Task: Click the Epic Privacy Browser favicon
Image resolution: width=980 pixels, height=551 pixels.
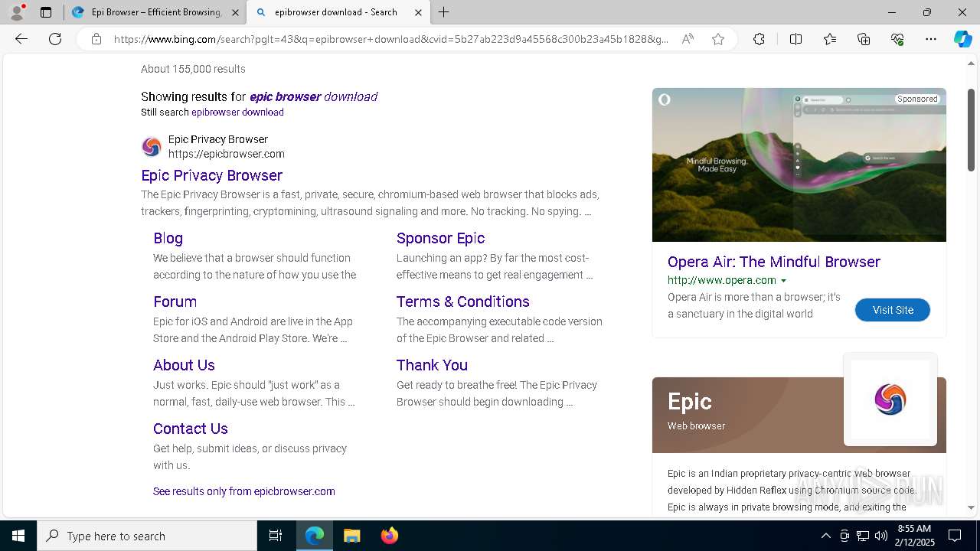Action: (x=152, y=146)
